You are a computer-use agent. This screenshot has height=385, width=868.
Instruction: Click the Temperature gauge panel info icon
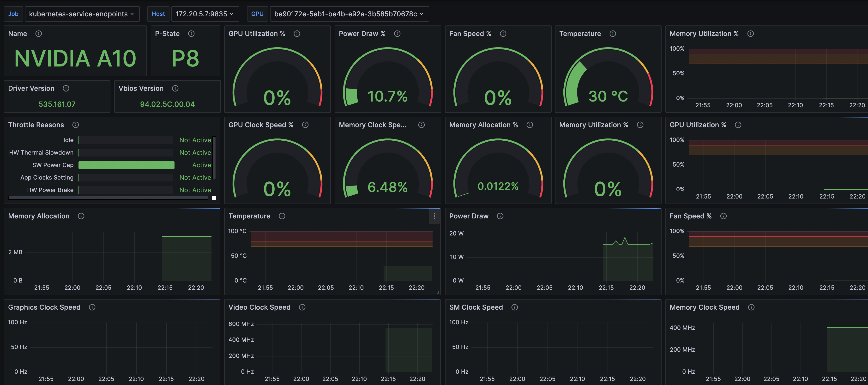pyautogui.click(x=613, y=34)
